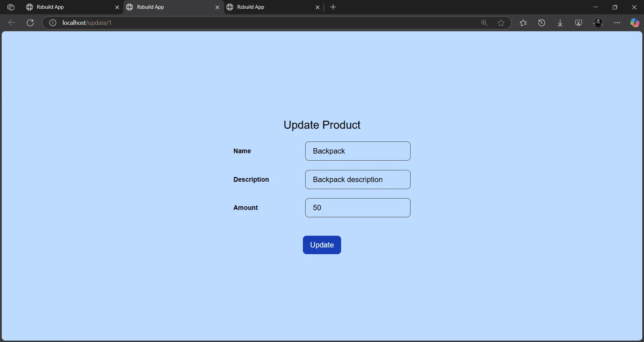Open browser History icon
Image resolution: width=644 pixels, height=342 pixels.
[x=542, y=23]
